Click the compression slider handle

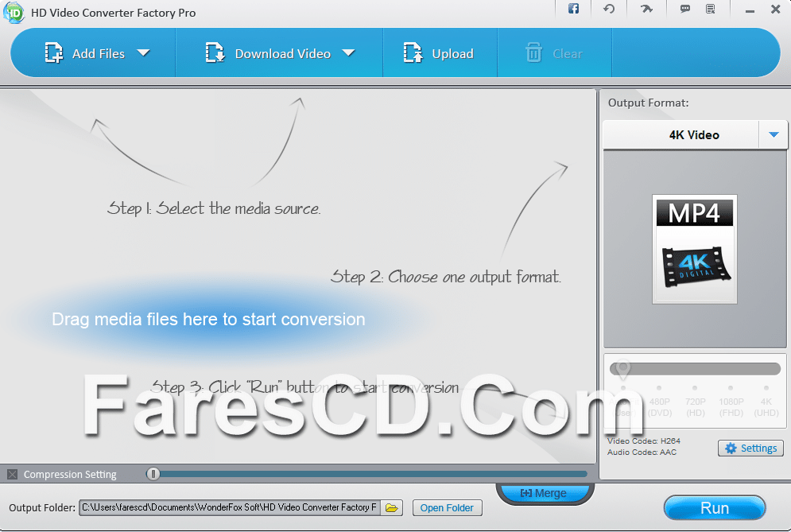[x=153, y=474]
